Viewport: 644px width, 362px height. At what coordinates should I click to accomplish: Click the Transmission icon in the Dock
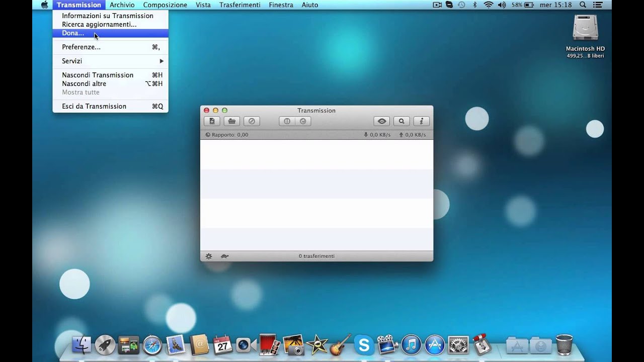[x=482, y=344]
